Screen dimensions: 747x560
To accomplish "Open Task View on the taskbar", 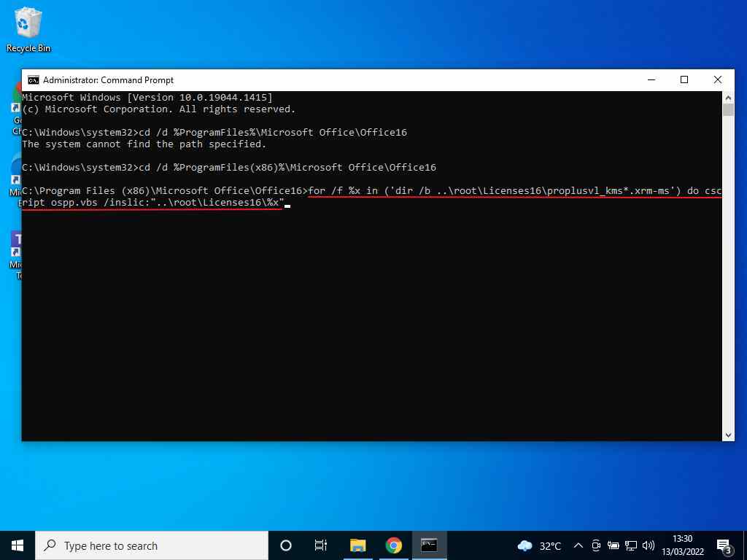I will [x=321, y=545].
